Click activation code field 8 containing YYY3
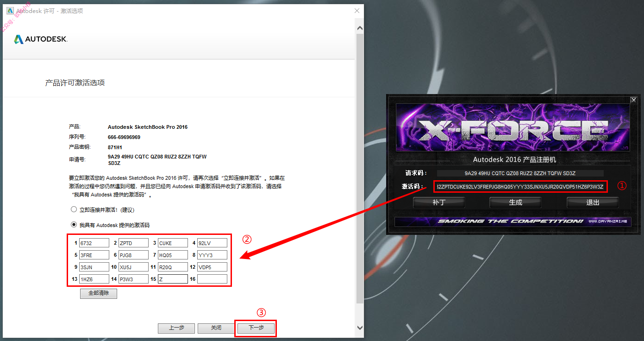This screenshot has height=341, width=644. (212, 255)
